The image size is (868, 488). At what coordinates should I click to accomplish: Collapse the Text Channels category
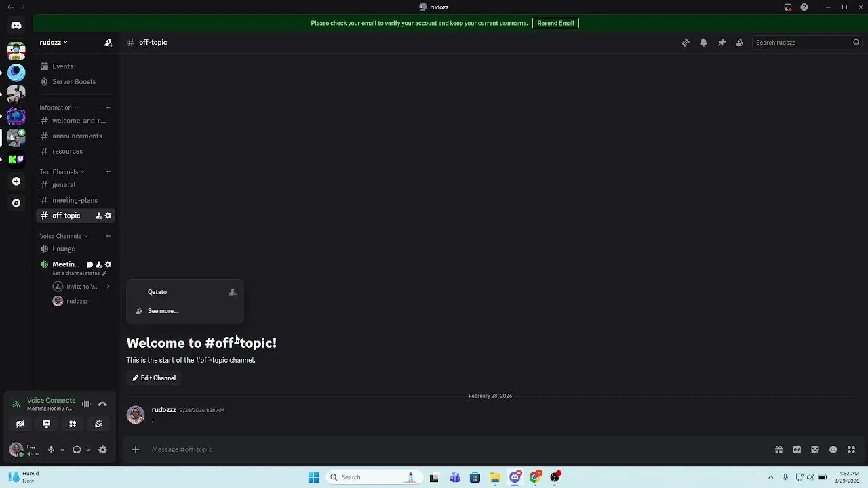pyautogui.click(x=62, y=171)
